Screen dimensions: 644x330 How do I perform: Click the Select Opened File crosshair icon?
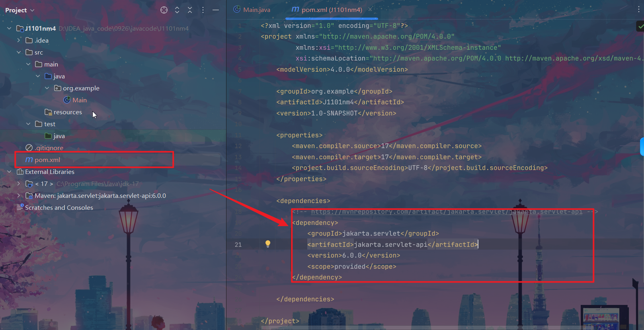pyautogui.click(x=164, y=10)
